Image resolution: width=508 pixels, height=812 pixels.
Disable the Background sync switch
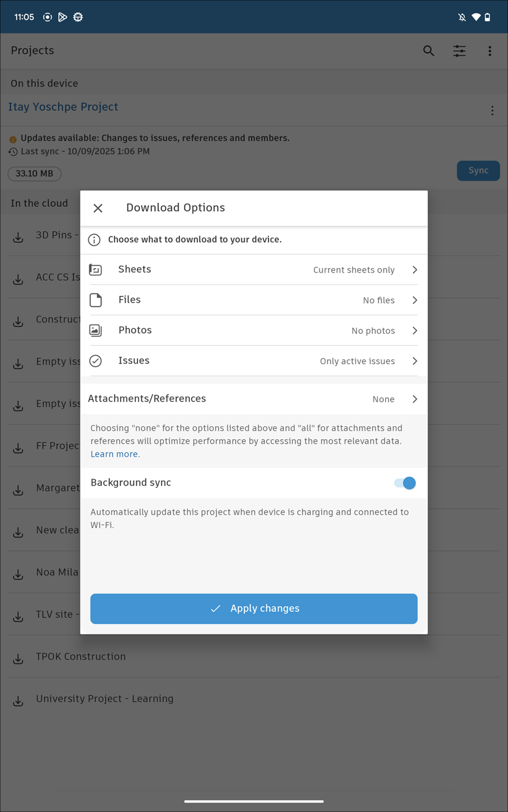405,483
